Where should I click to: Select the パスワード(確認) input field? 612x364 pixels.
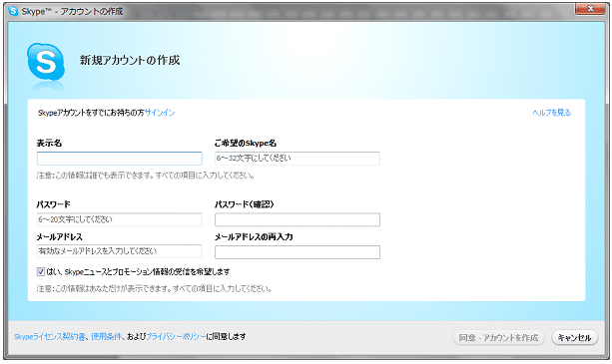(298, 219)
